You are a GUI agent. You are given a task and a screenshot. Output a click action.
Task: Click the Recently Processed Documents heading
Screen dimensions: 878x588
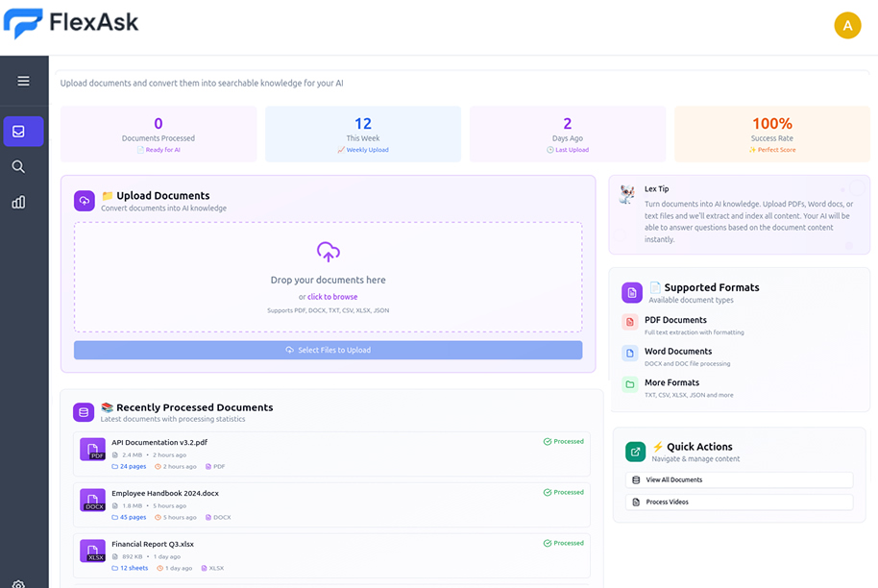click(x=195, y=407)
